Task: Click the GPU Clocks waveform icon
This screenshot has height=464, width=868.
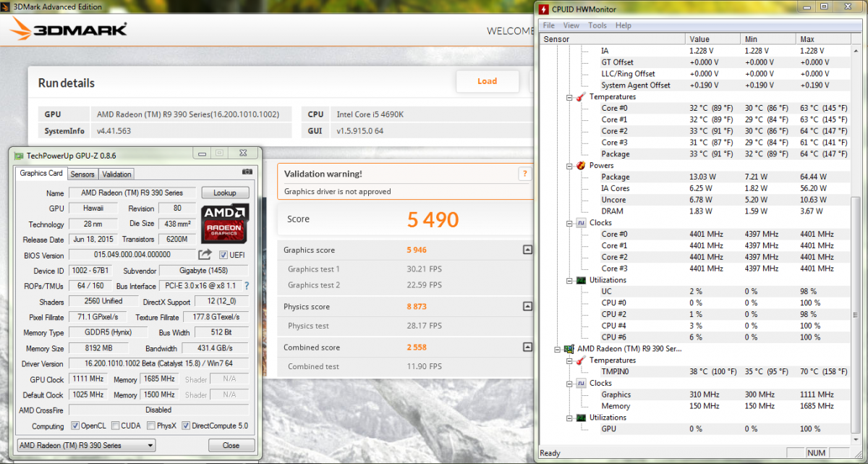Action: [x=581, y=384]
